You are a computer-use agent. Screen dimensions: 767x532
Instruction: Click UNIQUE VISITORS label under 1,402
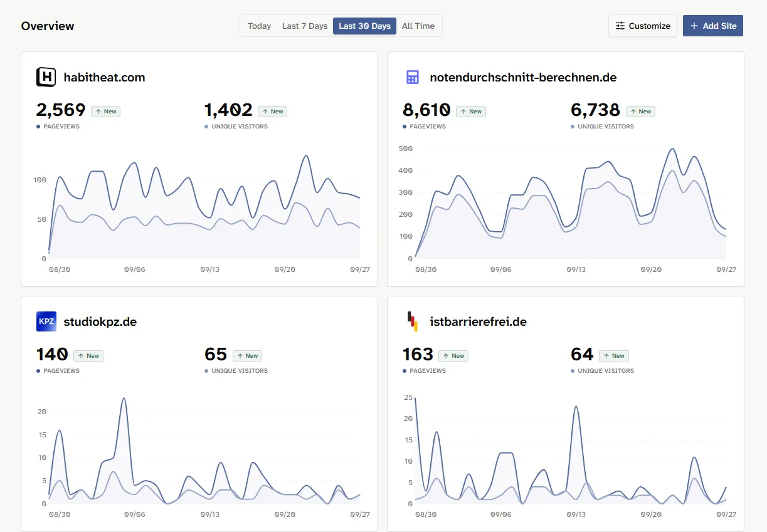(240, 127)
